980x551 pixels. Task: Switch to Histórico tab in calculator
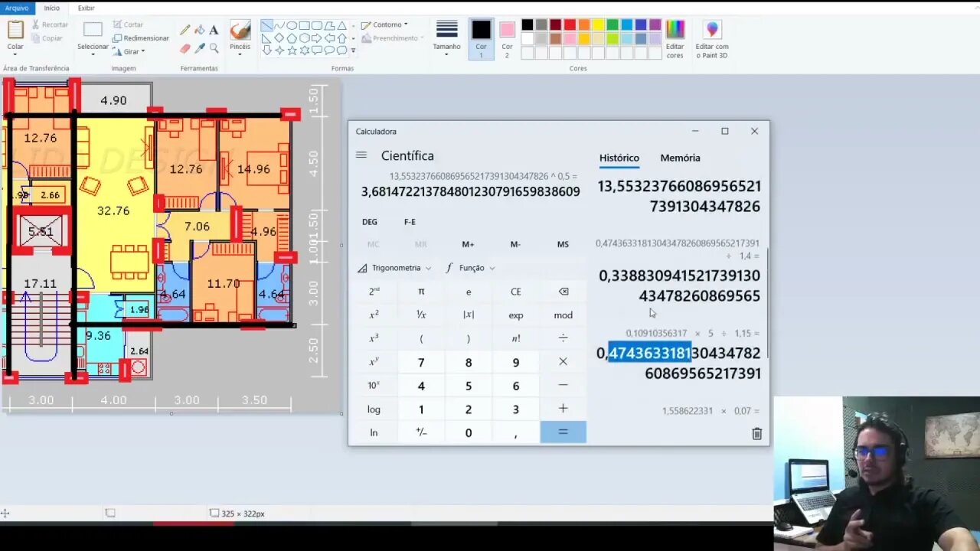(619, 158)
